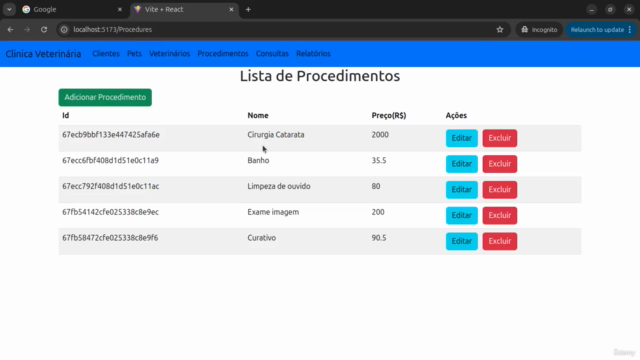Viewport: 640px width, 360px height.
Task: Click the Nome column header
Action: pyautogui.click(x=258, y=116)
